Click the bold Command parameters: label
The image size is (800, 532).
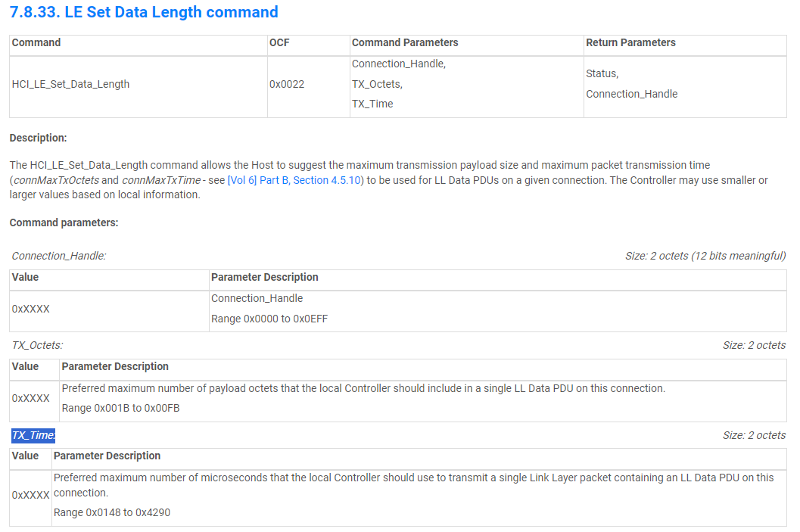pos(64,222)
